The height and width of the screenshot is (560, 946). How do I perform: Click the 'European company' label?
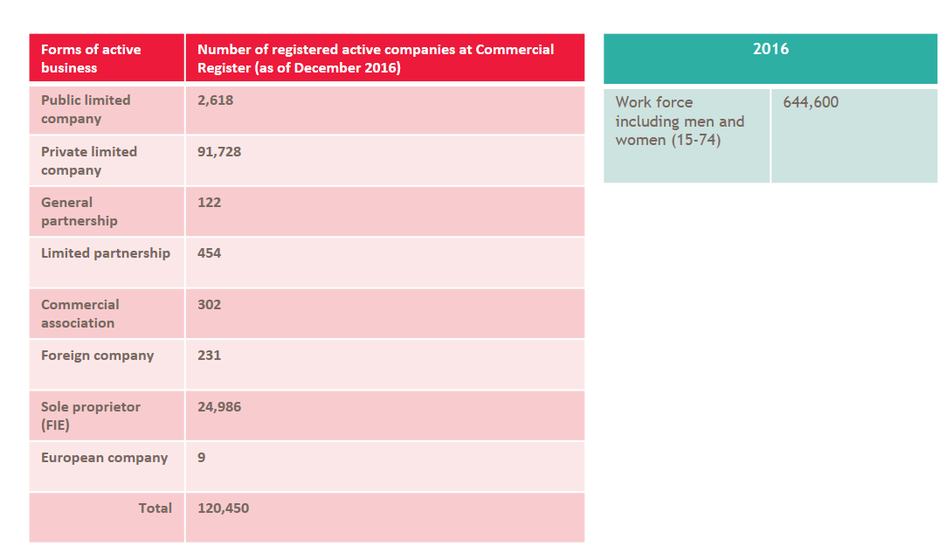[104, 458]
